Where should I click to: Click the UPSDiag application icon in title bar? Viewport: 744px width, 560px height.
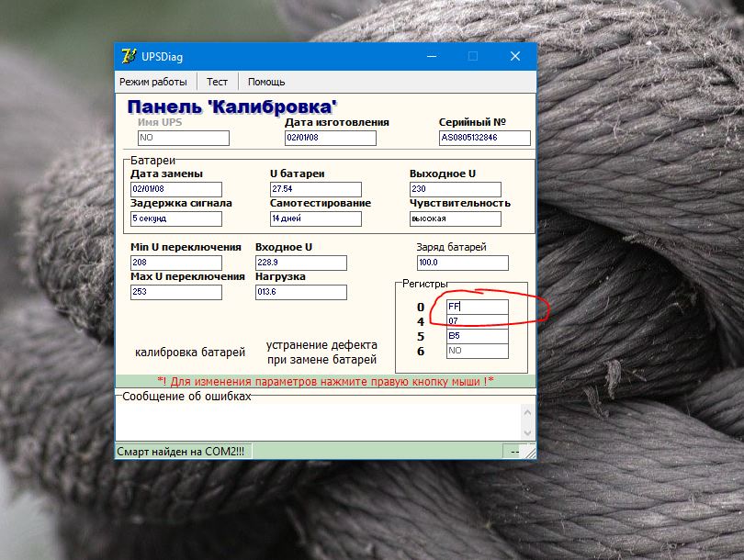(x=129, y=56)
